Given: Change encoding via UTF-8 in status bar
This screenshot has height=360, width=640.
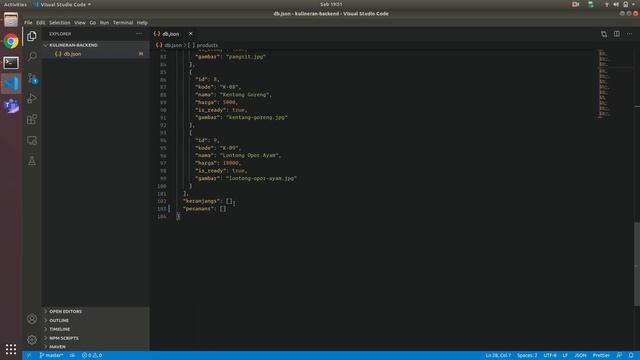Looking at the screenshot, I should pos(549,356).
